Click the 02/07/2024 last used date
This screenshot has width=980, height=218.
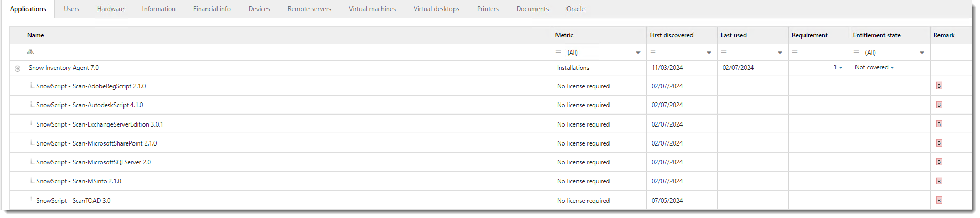tap(738, 68)
